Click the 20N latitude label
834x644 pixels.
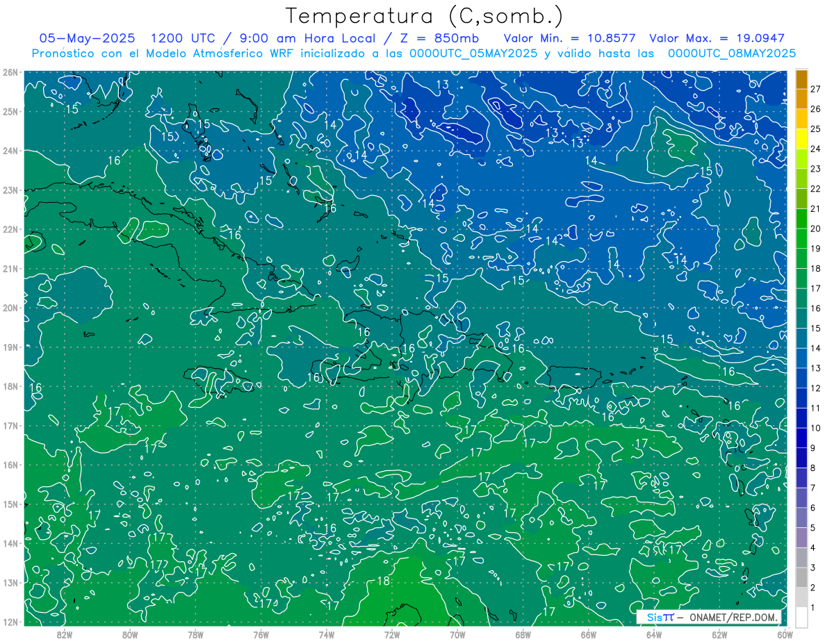tap(10, 308)
